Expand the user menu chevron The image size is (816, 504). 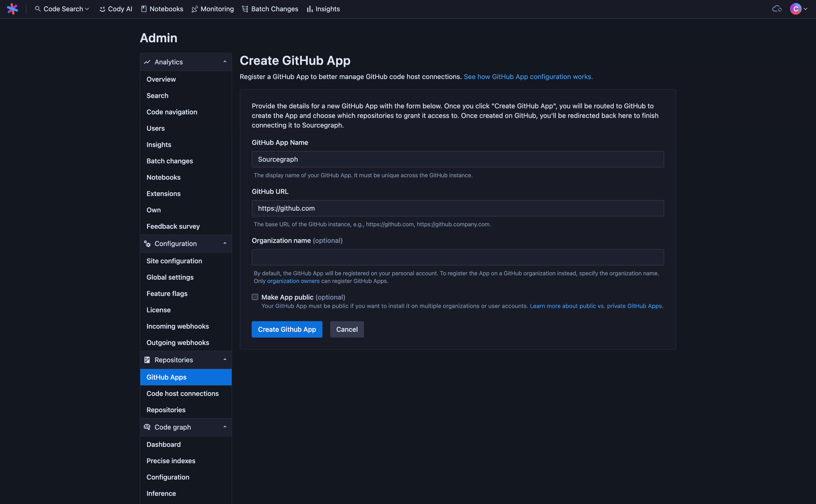[x=805, y=9]
